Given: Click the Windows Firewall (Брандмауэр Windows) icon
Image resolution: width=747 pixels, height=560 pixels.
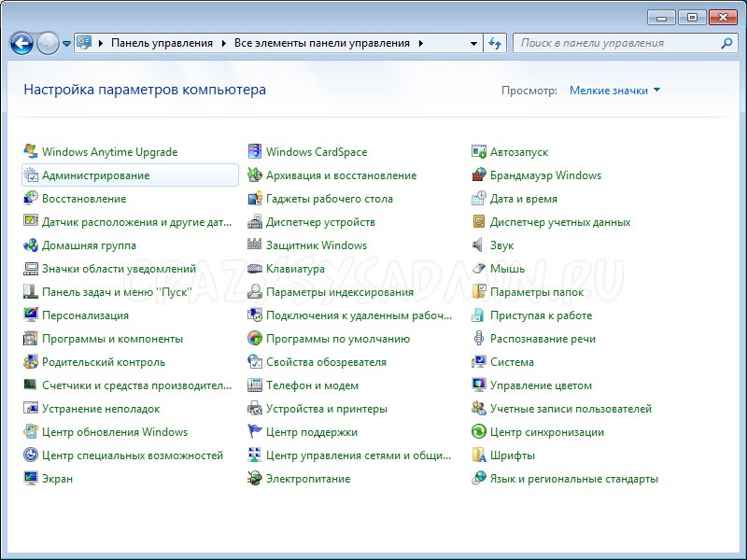Looking at the screenshot, I should (479, 175).
